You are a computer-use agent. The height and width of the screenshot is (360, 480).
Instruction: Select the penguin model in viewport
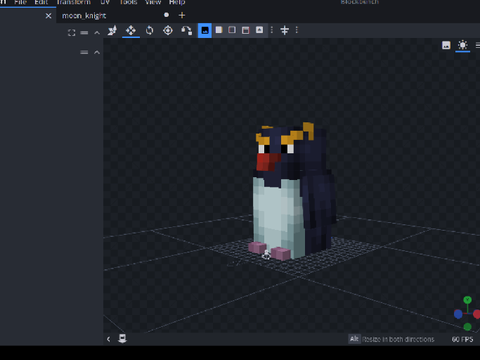click(292, 191)
